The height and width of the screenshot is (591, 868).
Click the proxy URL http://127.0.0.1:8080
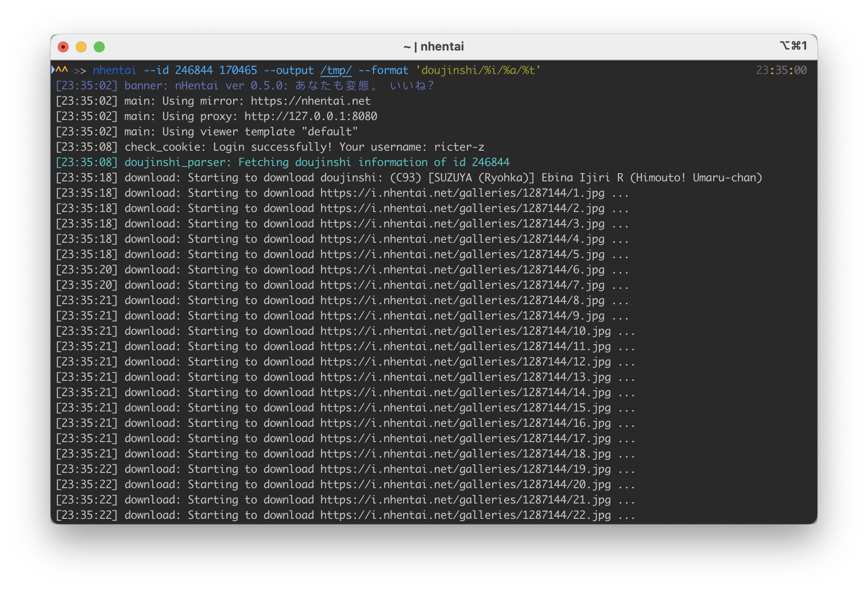[x=310, y=116]
